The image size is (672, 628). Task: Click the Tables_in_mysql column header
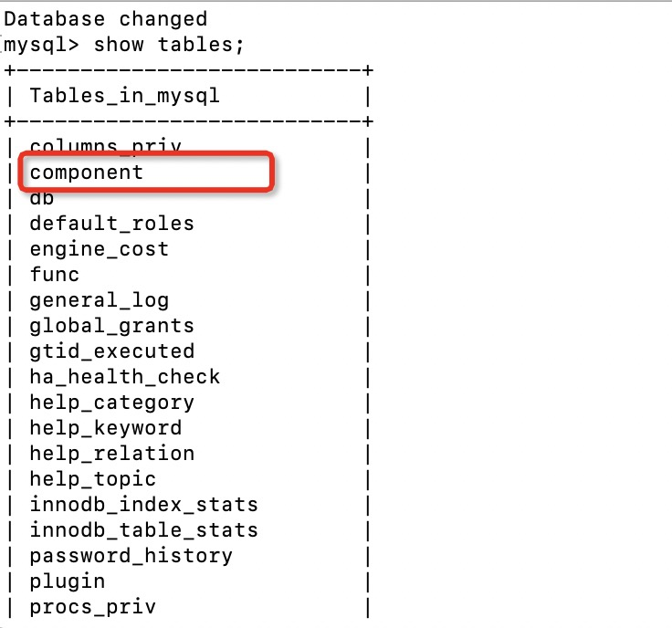pos(124,95)
